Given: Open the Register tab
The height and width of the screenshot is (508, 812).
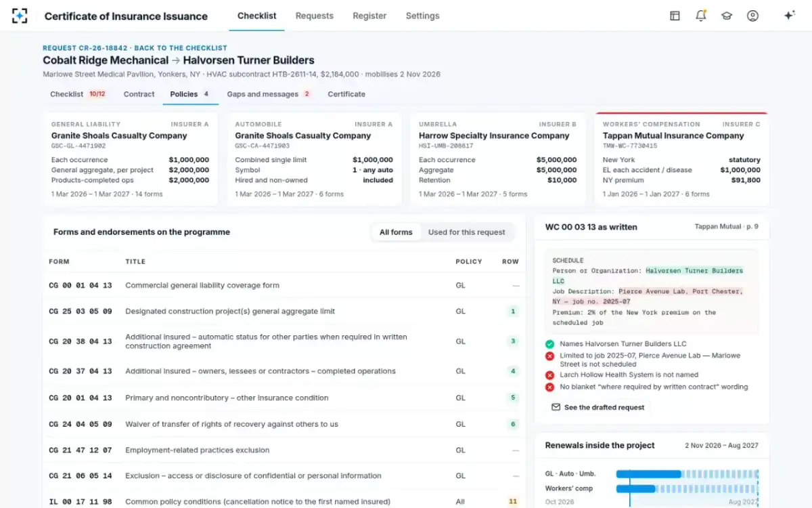Looking at the screenshot, I should point(369,16).
